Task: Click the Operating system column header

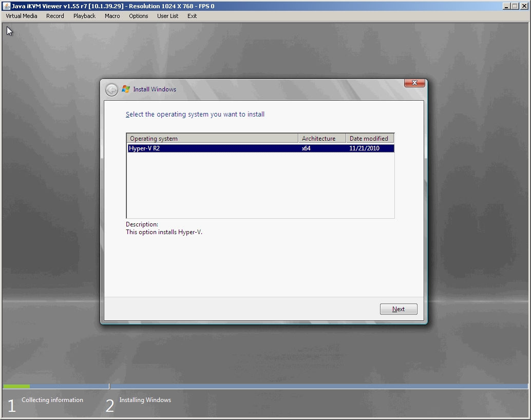Action: (212, 138)
